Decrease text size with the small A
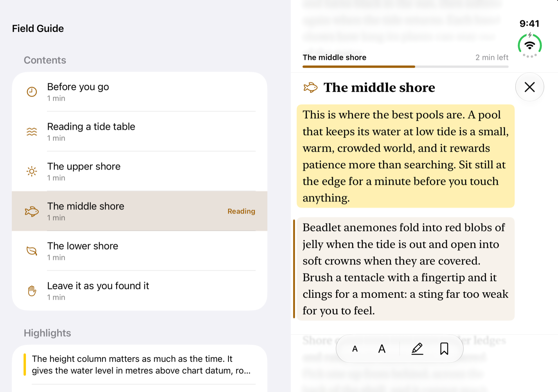 355,349
